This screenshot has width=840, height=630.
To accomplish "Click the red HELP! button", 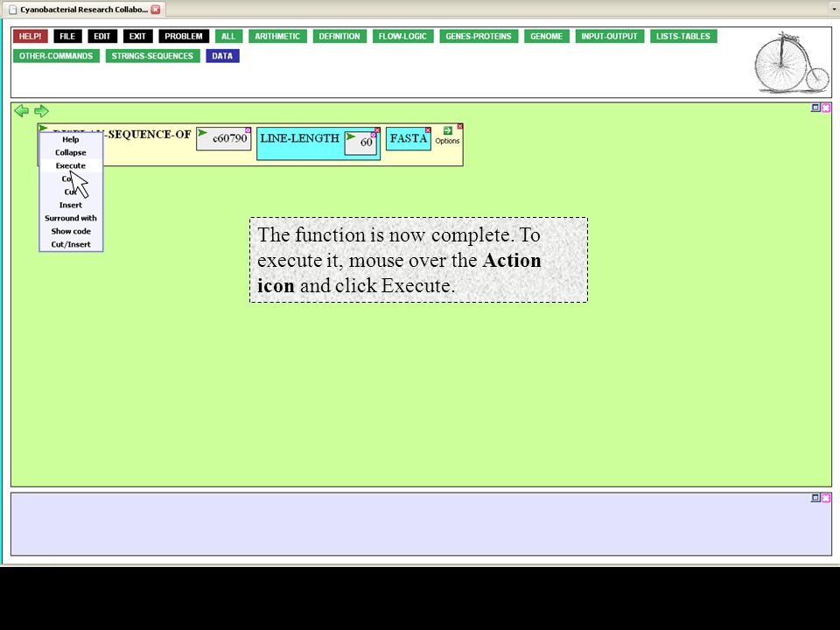I will click(31, 37).
